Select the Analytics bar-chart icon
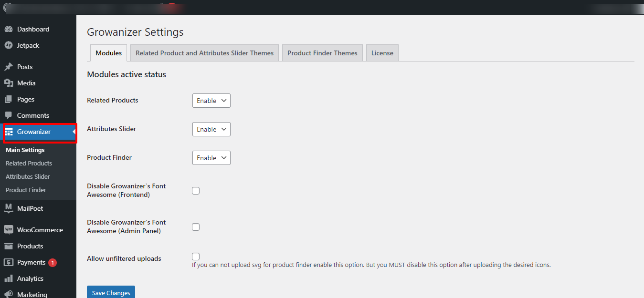The width and height of the screenshot is (644, 298). pos(10,278)
